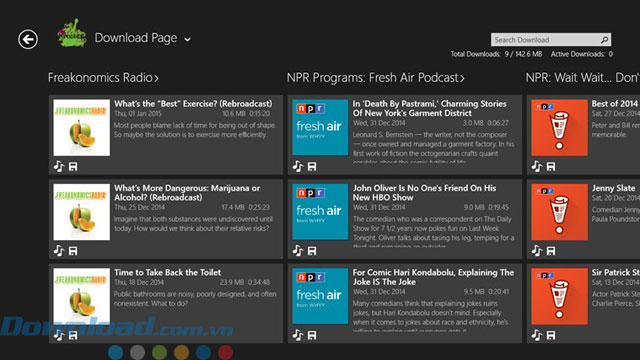Go back using the circled arrow button
The image size is (640, 360).
point(28,40)
